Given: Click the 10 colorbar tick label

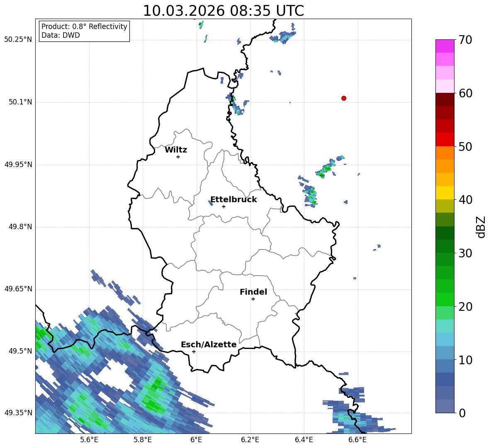Looking at the screenshot, I should point(465,360).
